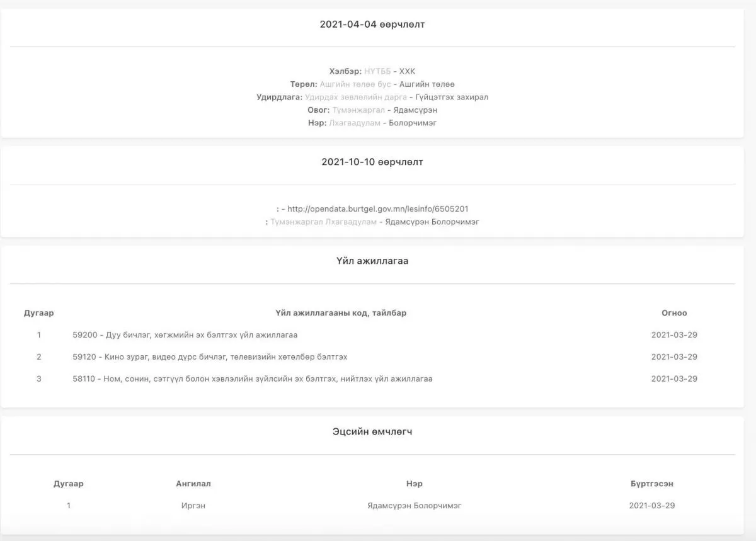This screenshot has width=756, height=541.
Task: Click the "Нэр" header in the owner table
Action: click(x=415, y=484)
